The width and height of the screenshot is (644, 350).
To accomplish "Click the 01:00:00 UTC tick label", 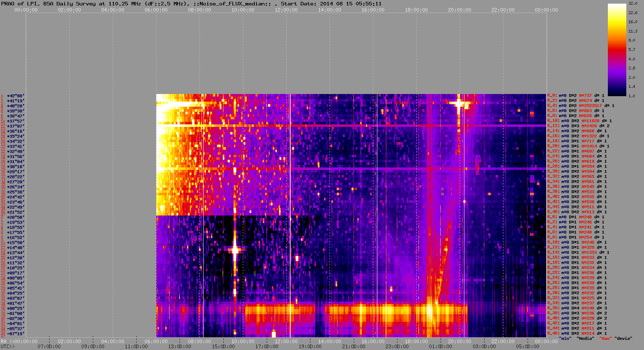I will point(441,346).
